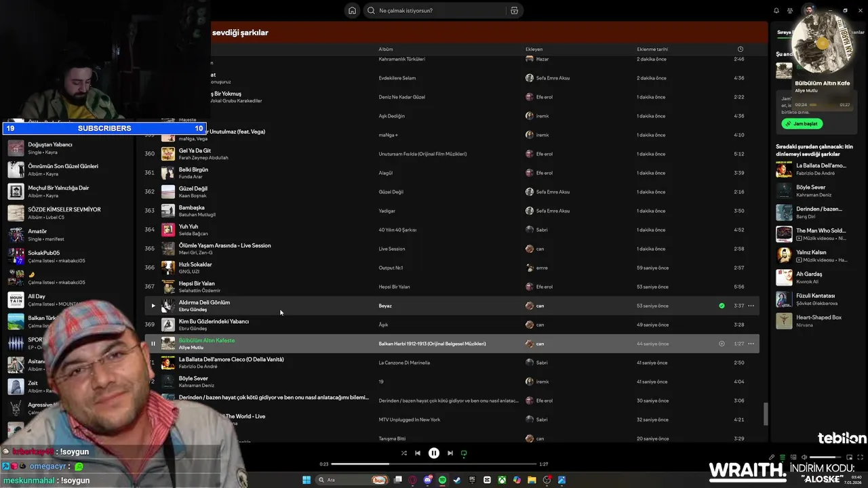Open the artist link Ebru Gündeş under Aldırma Deli Gönlüm
Screen dimensions: 868x488
(x=193, y=310)
